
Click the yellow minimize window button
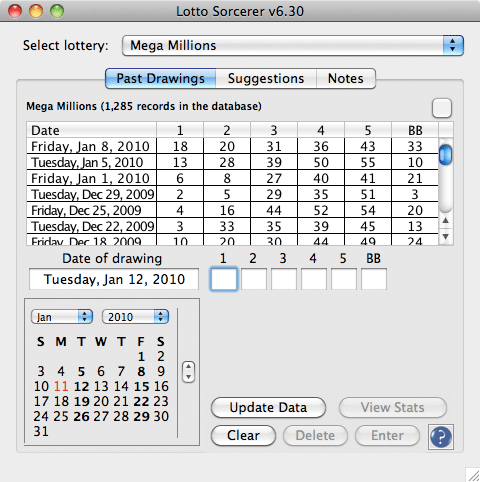point(36,11)
